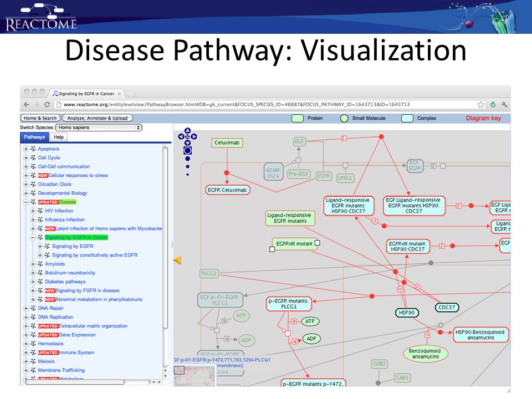Collapse the side panel with the yellow arrow
Image resolution: width=532 pixels, height=399 pixels.
coord(177,260)
